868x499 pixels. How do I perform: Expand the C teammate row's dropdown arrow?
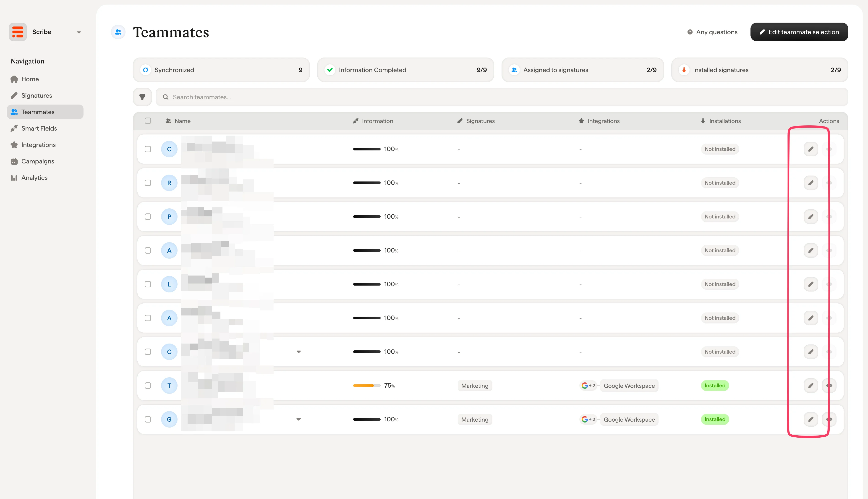tap(299, 352)
